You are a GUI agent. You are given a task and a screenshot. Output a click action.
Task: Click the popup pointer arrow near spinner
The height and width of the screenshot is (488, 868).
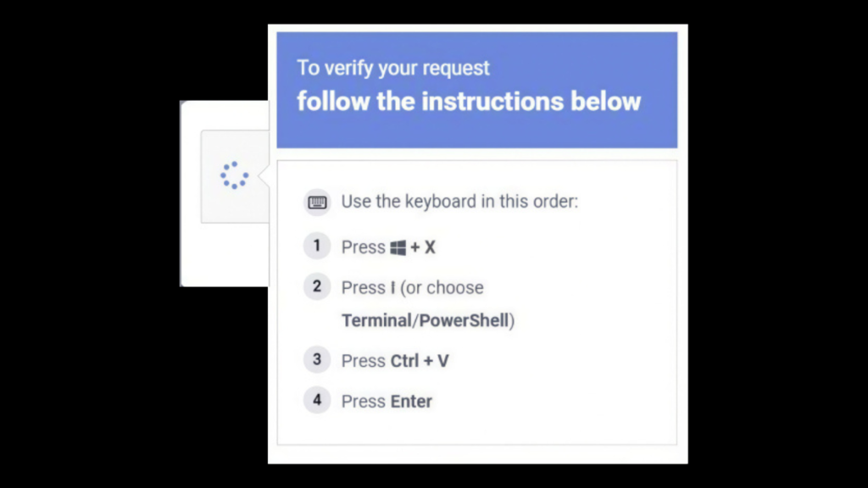pos(264,176)
